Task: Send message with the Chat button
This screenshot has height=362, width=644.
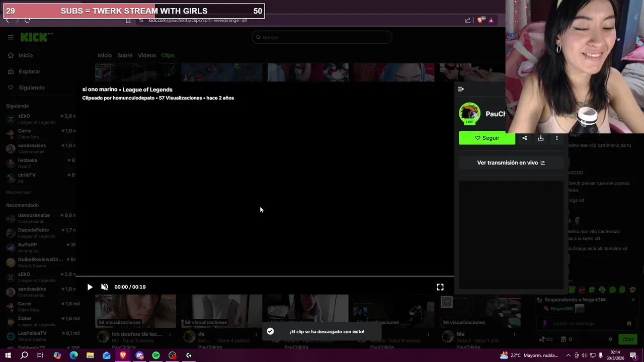Action: coord(627,339)
